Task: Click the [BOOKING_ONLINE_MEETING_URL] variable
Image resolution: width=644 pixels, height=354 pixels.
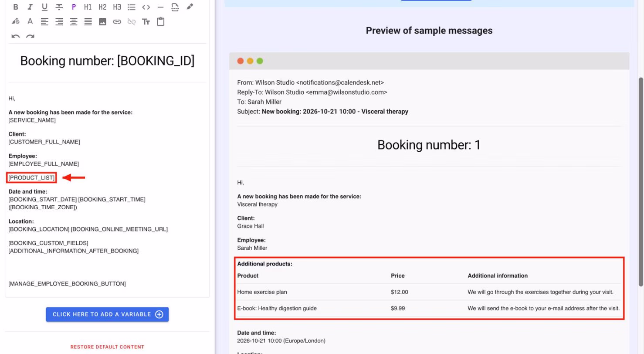Action: 119,229
